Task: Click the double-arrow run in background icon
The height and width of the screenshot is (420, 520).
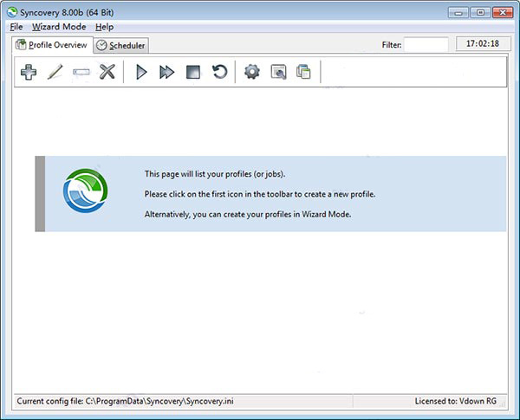Action: point(167,72)
